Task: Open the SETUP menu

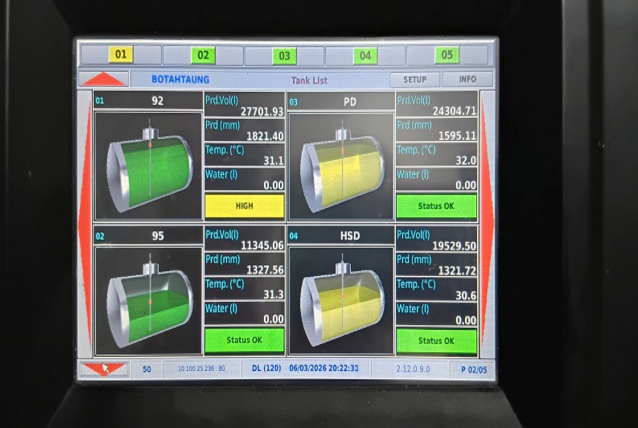Action: (x=414, y=79)
